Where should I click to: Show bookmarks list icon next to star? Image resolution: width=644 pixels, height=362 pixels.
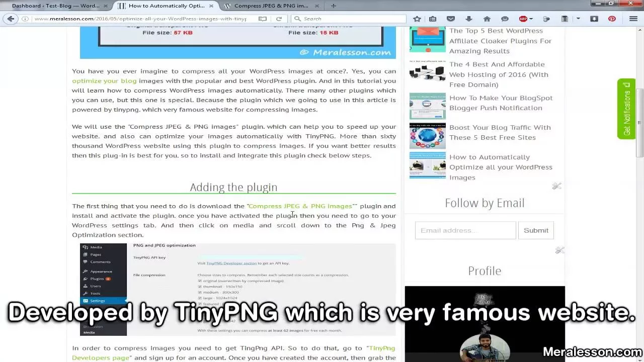tap(433, 19)
